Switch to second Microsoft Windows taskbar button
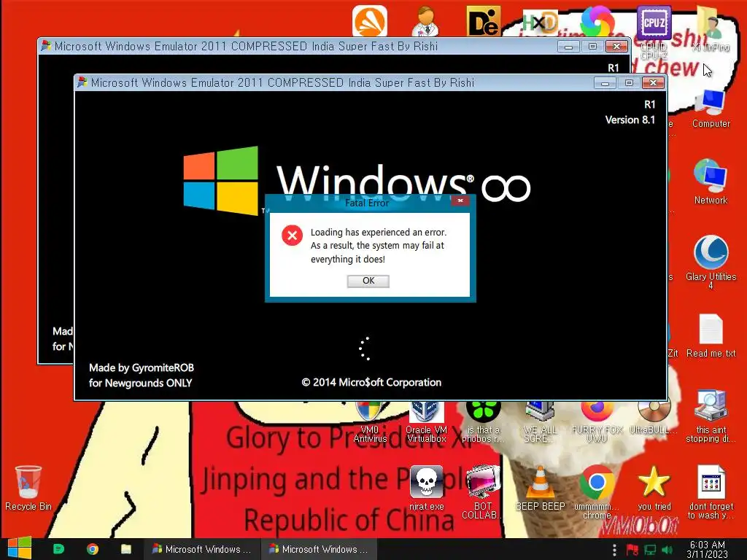This screenshot has height=560, width=747. pos(319,549)
